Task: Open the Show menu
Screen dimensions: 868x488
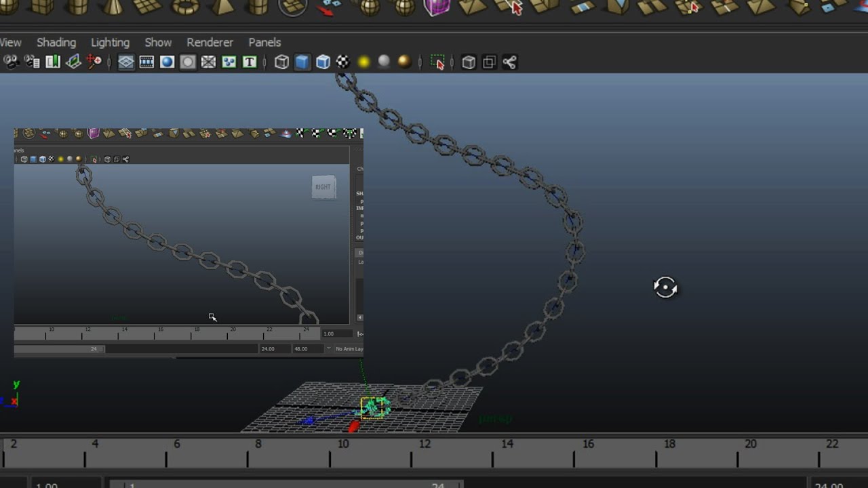Action: point(158,42)
